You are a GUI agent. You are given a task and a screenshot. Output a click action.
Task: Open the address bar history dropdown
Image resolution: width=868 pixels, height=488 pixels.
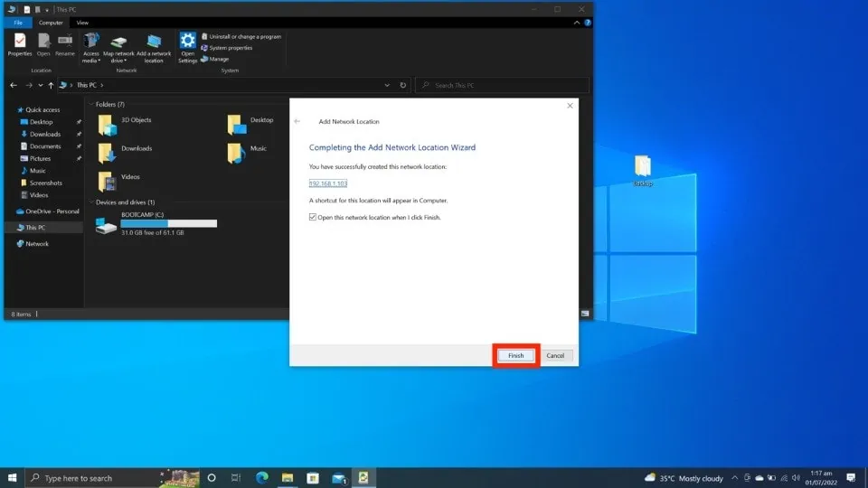[388, 85]
